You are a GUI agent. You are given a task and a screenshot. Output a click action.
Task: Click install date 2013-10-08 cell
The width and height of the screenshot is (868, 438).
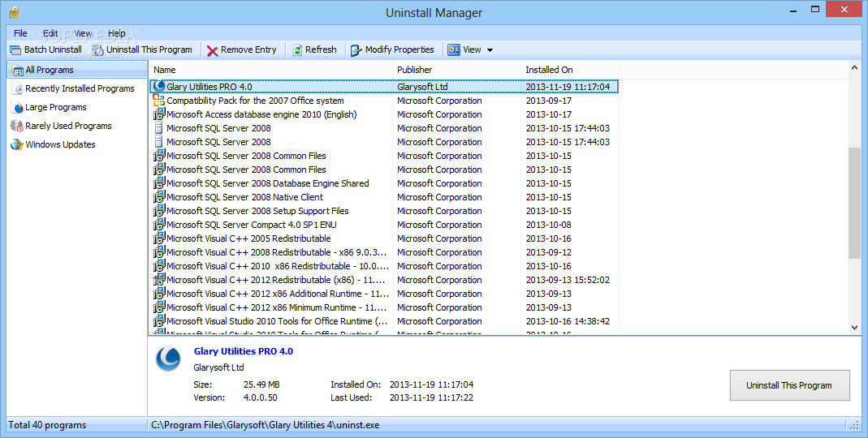[x=549, y=225]
